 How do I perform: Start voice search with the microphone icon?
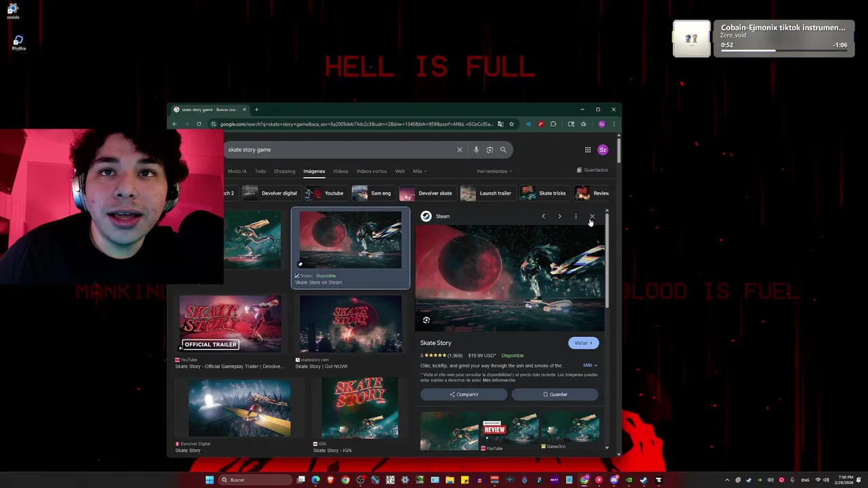476,150
